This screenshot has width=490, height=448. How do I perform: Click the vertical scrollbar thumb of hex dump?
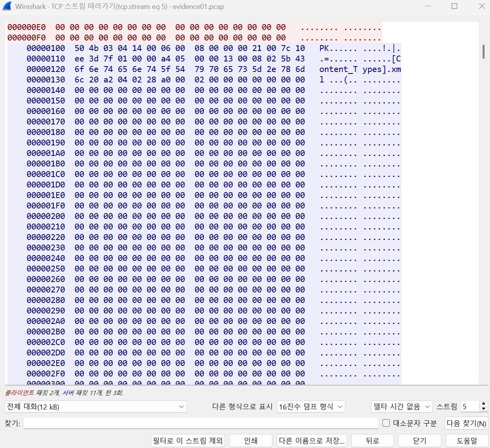(483, 52)
